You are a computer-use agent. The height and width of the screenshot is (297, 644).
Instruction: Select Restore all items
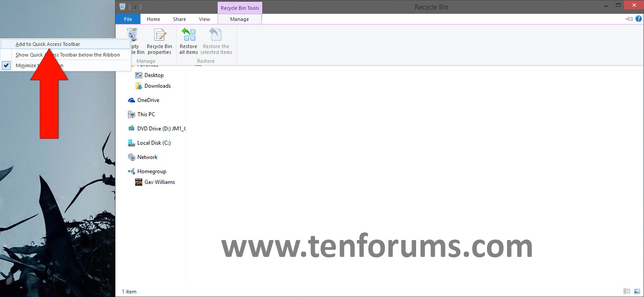(188, 42)
